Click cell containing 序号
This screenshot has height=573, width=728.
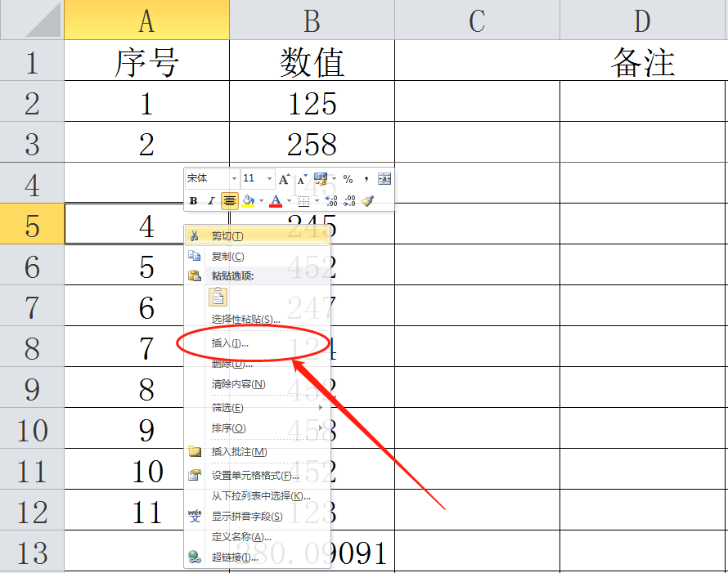(x=146, y=60)
